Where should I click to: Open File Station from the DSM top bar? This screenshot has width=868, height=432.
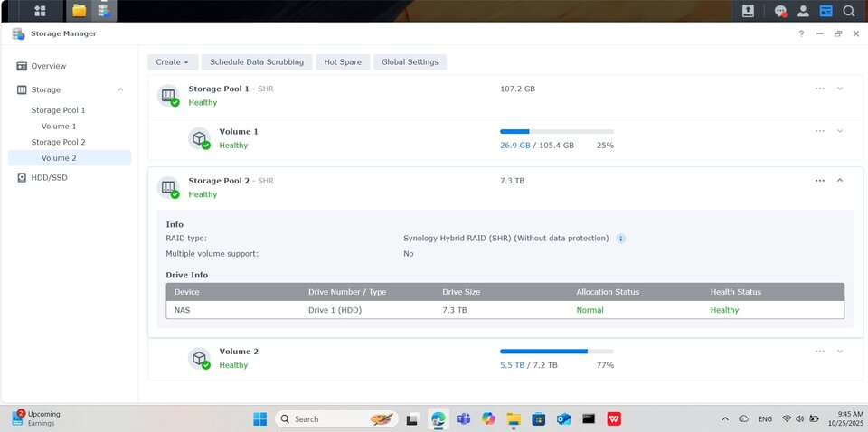[80, 11]
